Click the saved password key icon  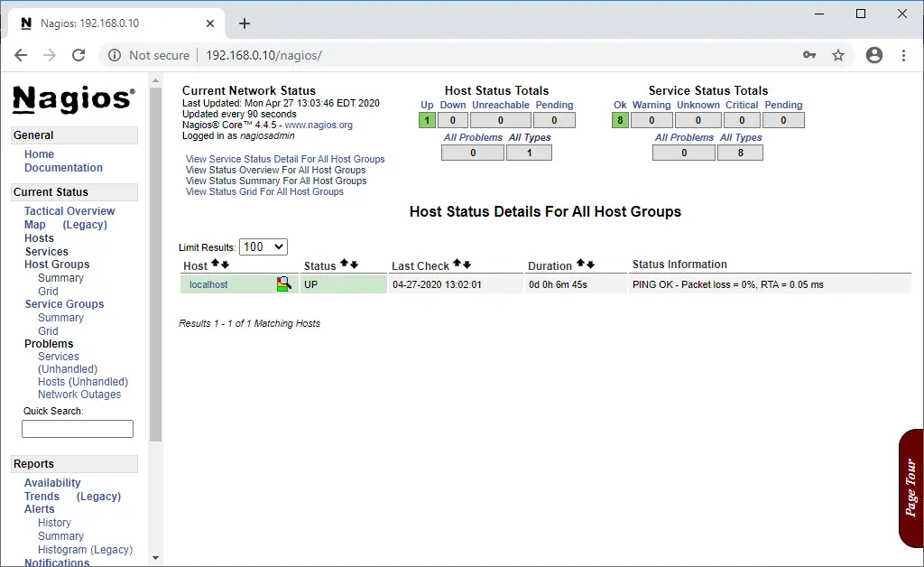tap(809, 55)
